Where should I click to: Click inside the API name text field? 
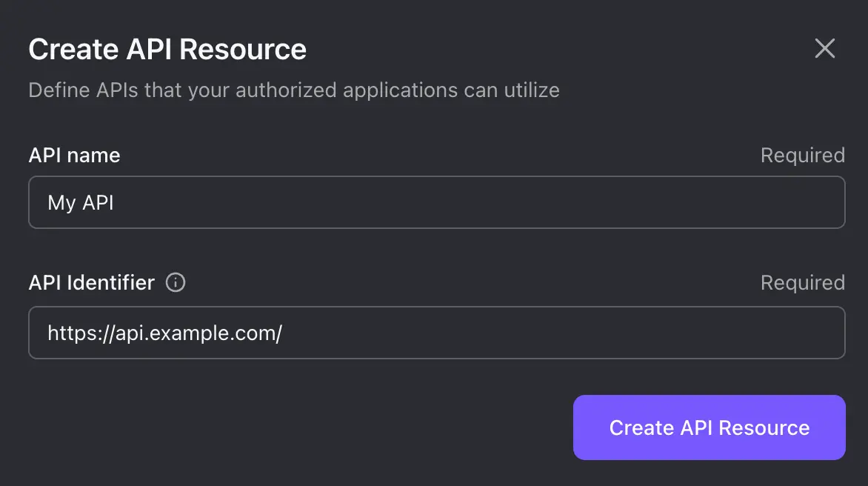[x=436, y=202]
